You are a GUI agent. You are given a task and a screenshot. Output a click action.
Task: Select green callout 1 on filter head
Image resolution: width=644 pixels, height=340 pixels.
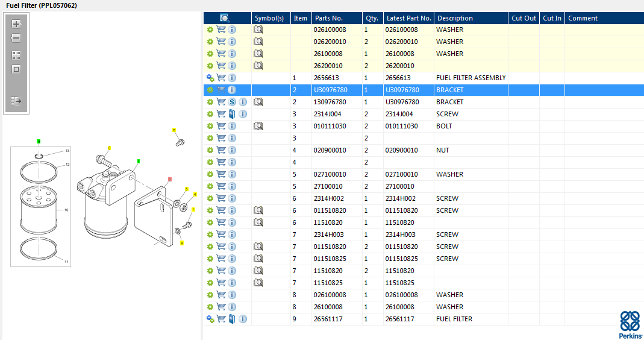tap(139, 161)
